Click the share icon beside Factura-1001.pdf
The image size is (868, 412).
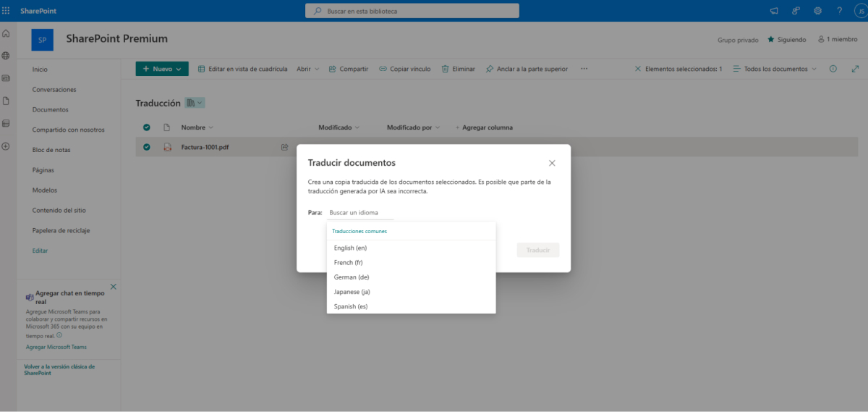point(284,147)
